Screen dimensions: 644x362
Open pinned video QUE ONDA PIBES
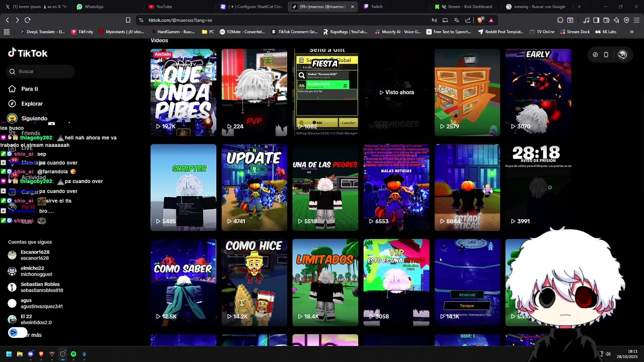click(183, 92)
